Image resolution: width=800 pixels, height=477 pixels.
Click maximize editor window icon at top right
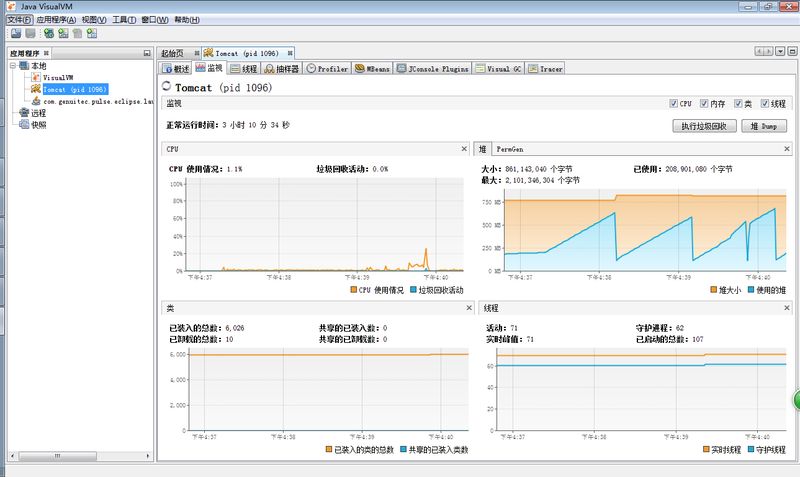tap(792, 51)
